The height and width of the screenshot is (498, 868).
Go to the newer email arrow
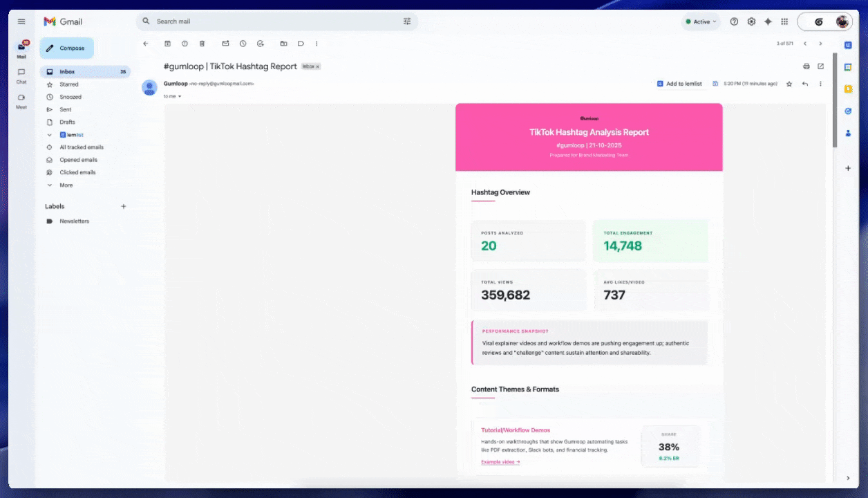[x=804, y=44]
